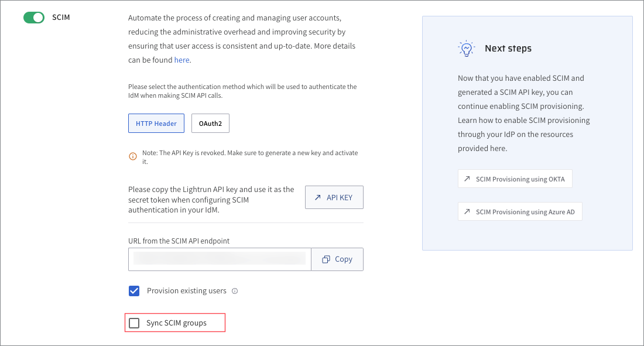The image size is (644, 346).
Task: Click the lightbulb icon by Next steps
Action: 467,49
